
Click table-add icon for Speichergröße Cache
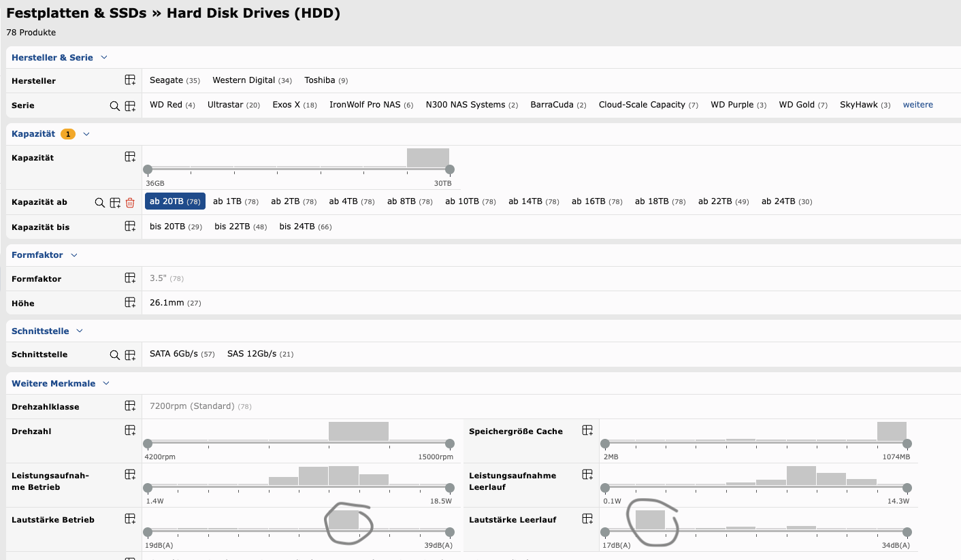(587, 431)
